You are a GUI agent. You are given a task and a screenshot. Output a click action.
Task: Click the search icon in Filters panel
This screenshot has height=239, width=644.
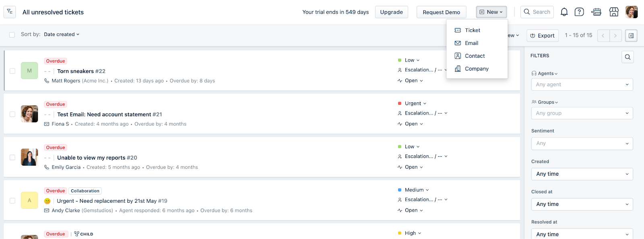[x=627, y=57]
